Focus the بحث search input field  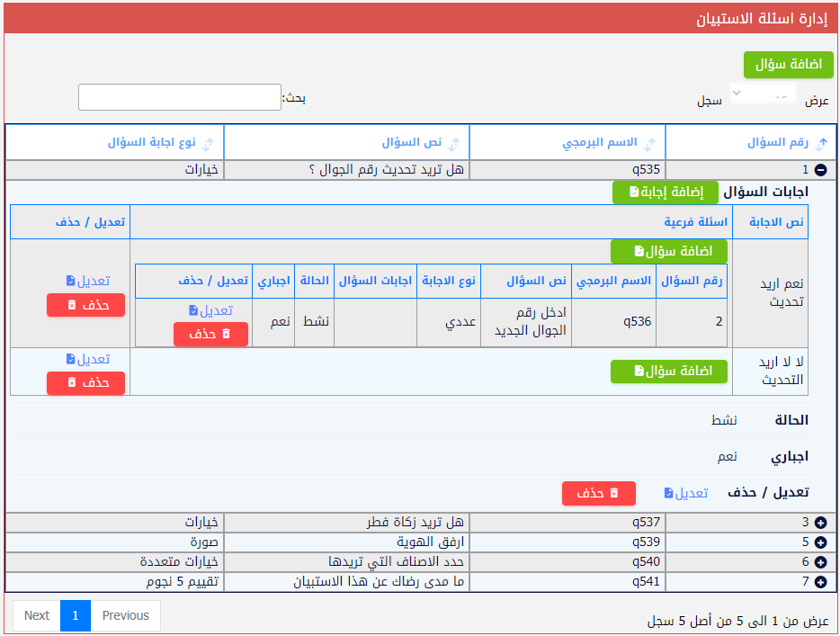(180, 97)
